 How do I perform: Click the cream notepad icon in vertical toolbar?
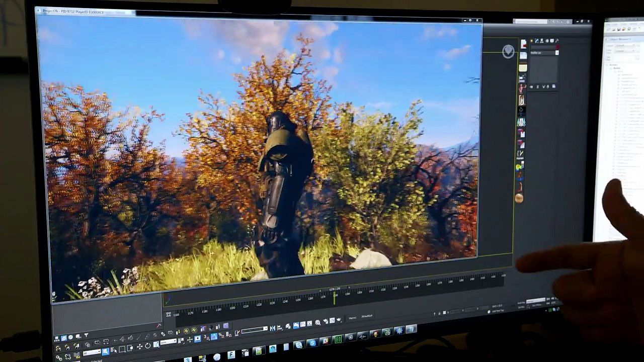point(523,67)
